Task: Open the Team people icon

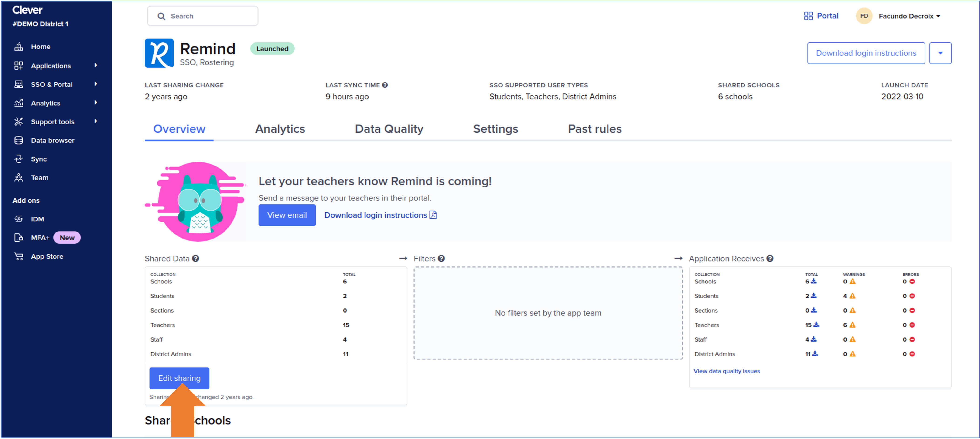Action: [x=19, y=178]
